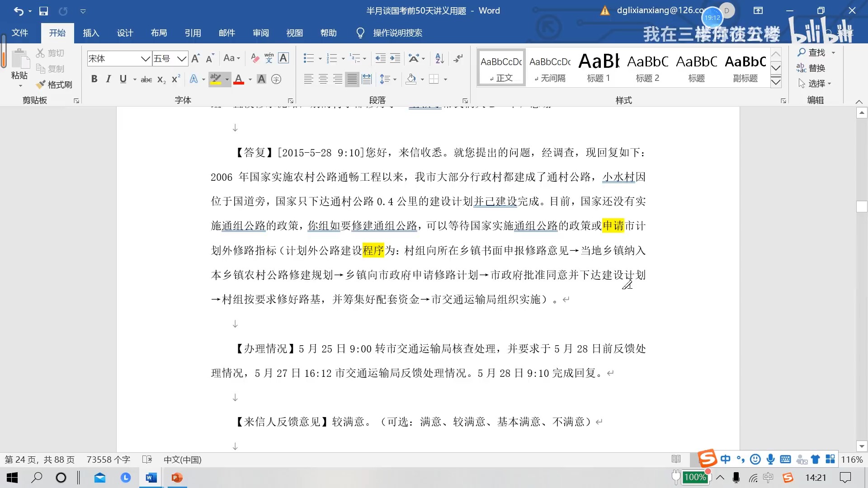Apply character border
The image size is (868, 488).
pyautogui.click(x=283, y=58)
